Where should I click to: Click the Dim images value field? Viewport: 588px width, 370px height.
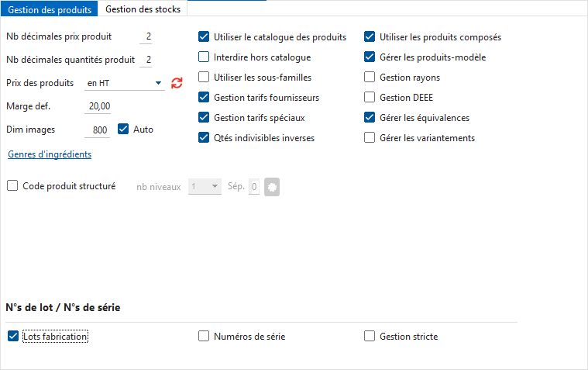(98, 130)
